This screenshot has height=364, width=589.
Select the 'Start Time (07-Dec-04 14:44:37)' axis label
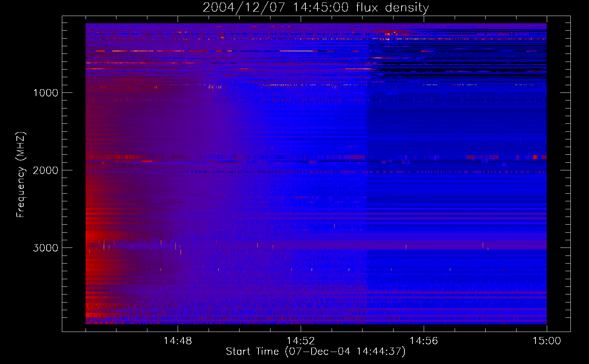pos(316,352)
